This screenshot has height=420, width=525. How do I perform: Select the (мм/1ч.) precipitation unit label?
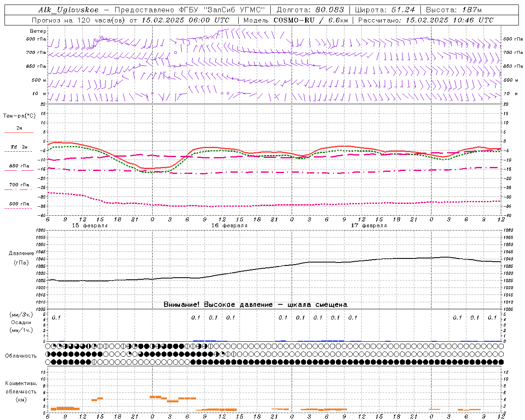pos(21,330)
